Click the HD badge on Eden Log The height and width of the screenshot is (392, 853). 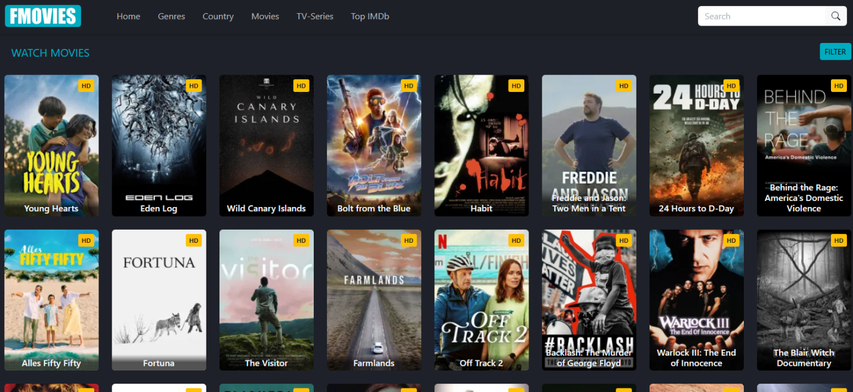[194, 85]
